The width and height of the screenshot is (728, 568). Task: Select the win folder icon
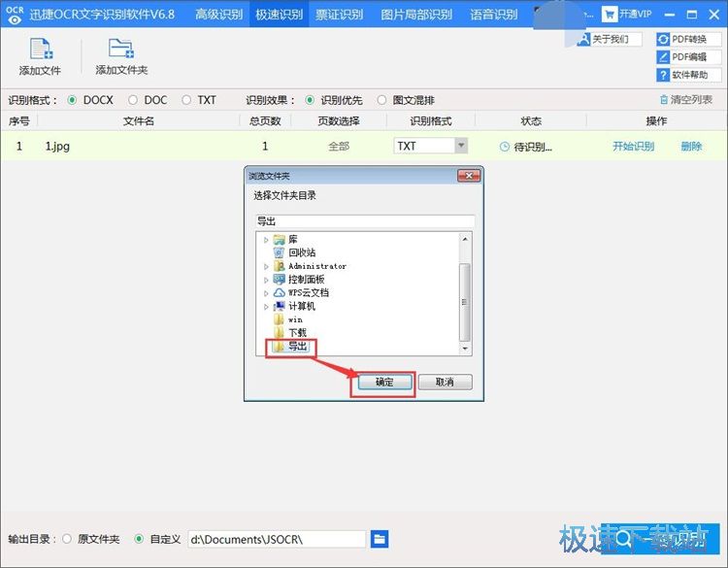click(x=279, y=319)
